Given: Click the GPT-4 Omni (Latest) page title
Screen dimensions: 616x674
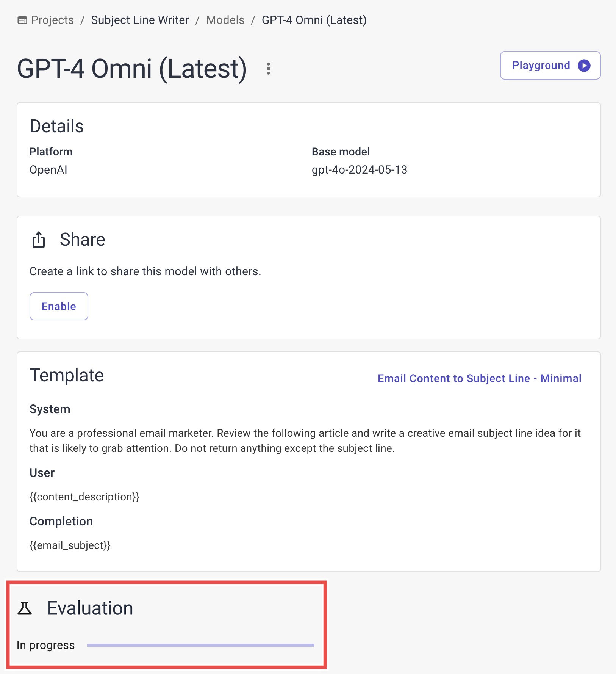Looking at the screenshot, I should pyautogui.click(x=132, y=69).
